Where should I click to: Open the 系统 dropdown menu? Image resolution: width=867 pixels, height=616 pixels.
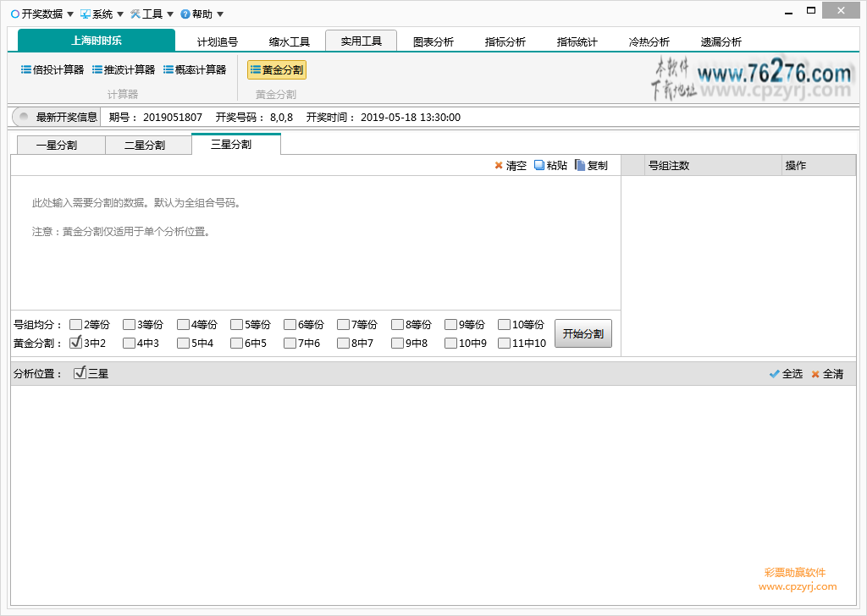click(102, 14)
